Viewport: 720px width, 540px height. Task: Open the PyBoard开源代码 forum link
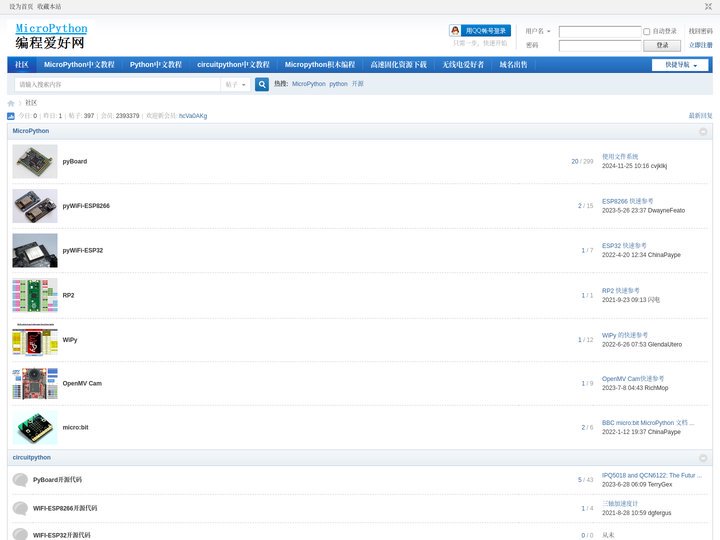[57, 480]
